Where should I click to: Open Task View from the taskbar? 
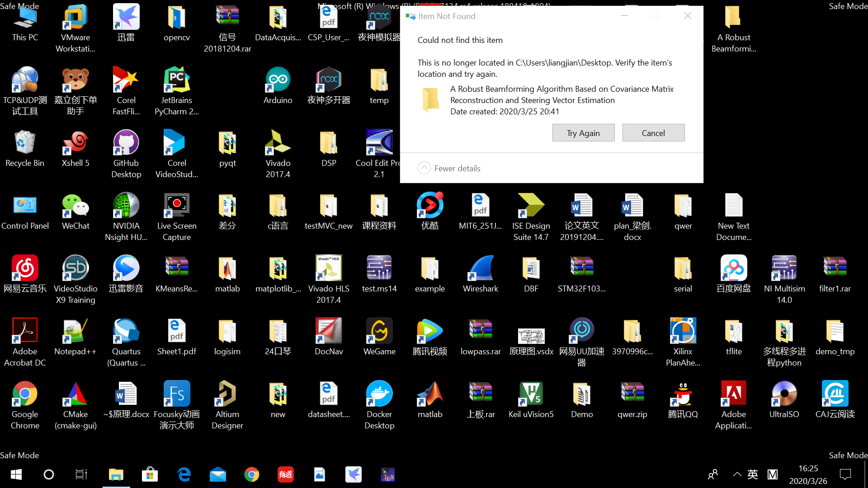[81, 474]
